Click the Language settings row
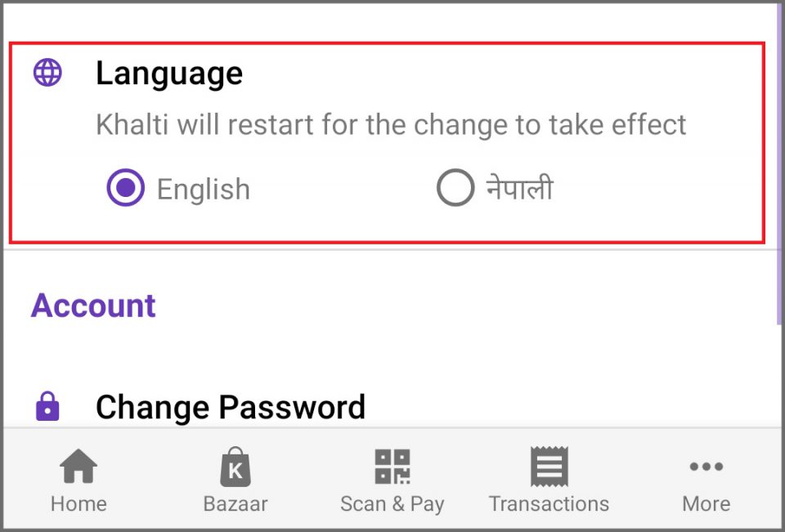 point(169,73)
